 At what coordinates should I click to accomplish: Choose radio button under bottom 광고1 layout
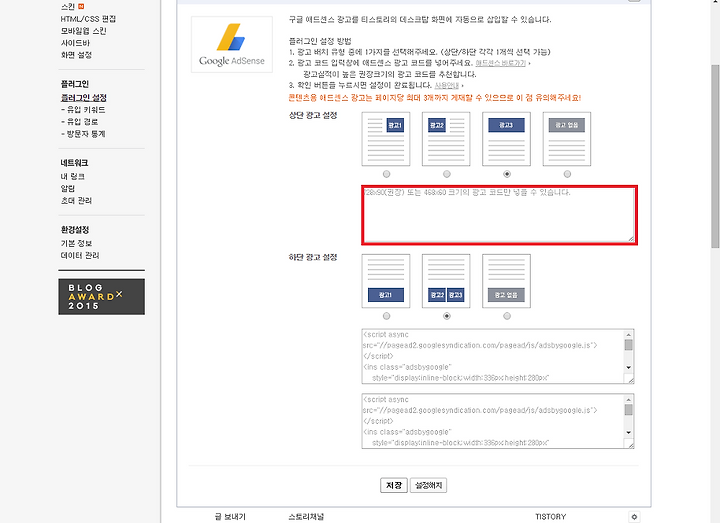pos(386,316)
